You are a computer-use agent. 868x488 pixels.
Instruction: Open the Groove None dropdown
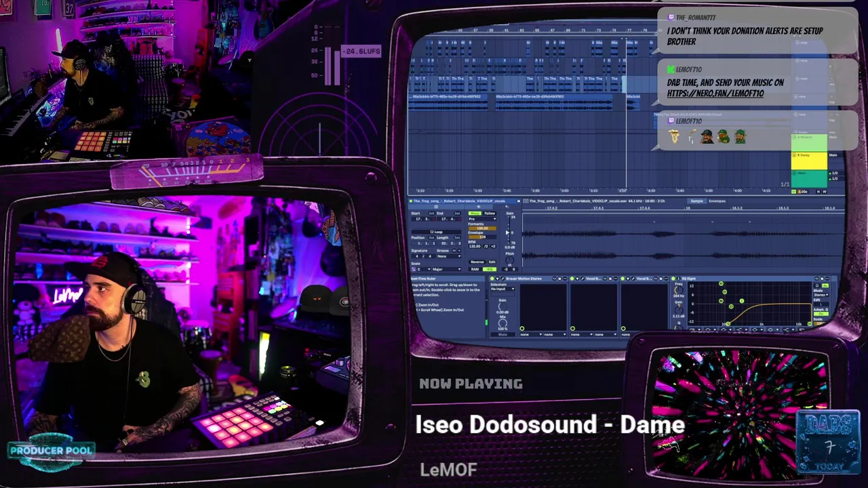tap(449, 256)
